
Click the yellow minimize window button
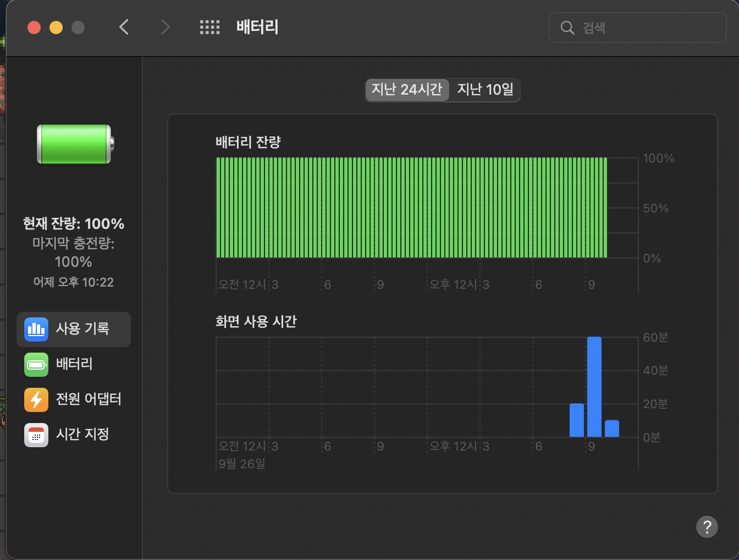point(56,28)
